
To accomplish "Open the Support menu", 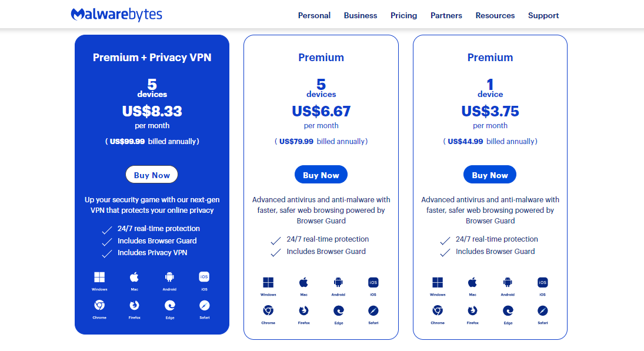I will coord(543,16).
